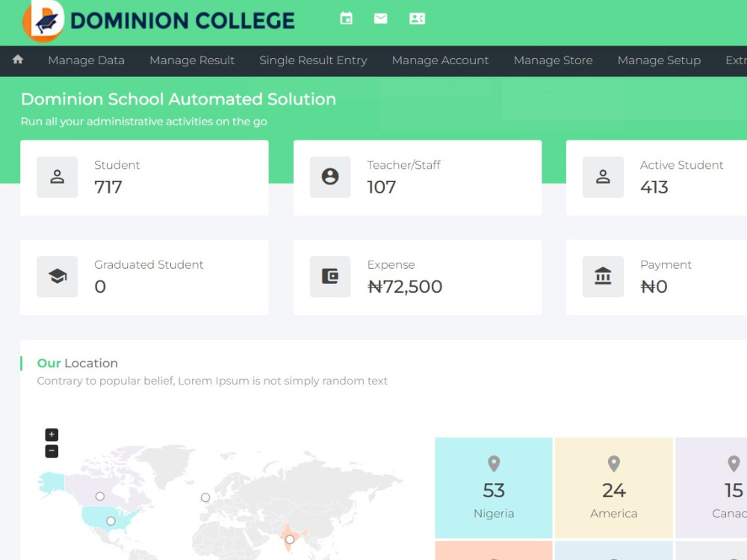Select the Nigeria 53 location tile

point(494,488)
